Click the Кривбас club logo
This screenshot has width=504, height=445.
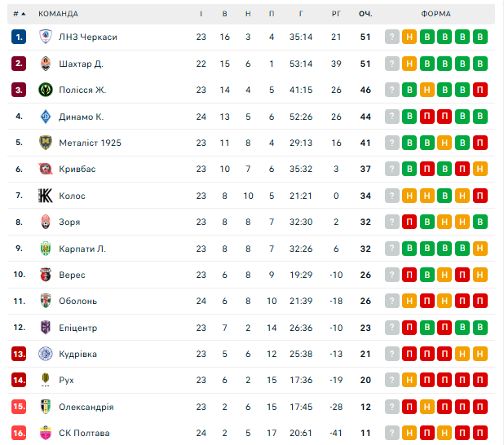(x=46, y=169)
